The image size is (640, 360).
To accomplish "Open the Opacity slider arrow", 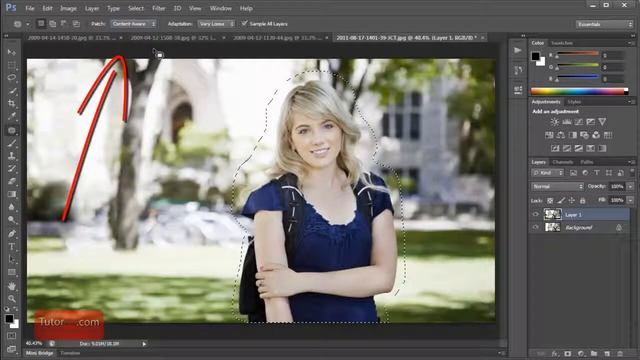I will click(630, 186).
